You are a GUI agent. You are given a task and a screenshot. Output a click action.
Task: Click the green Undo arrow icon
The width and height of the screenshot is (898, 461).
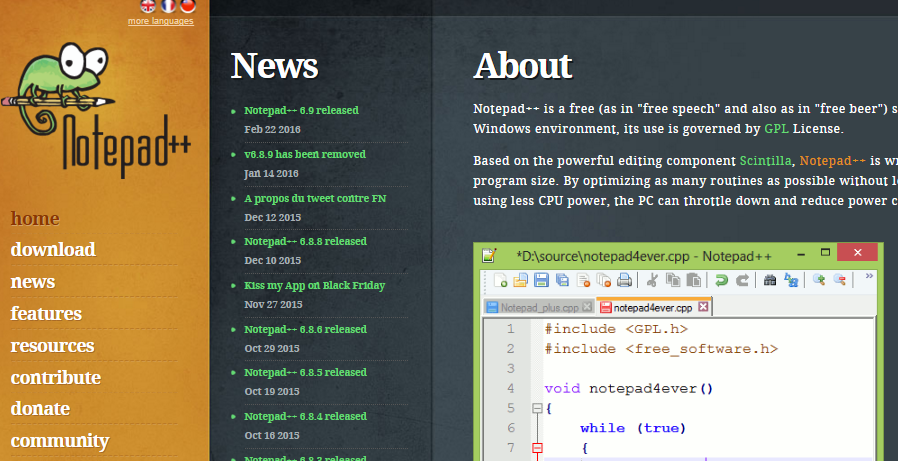722,279
